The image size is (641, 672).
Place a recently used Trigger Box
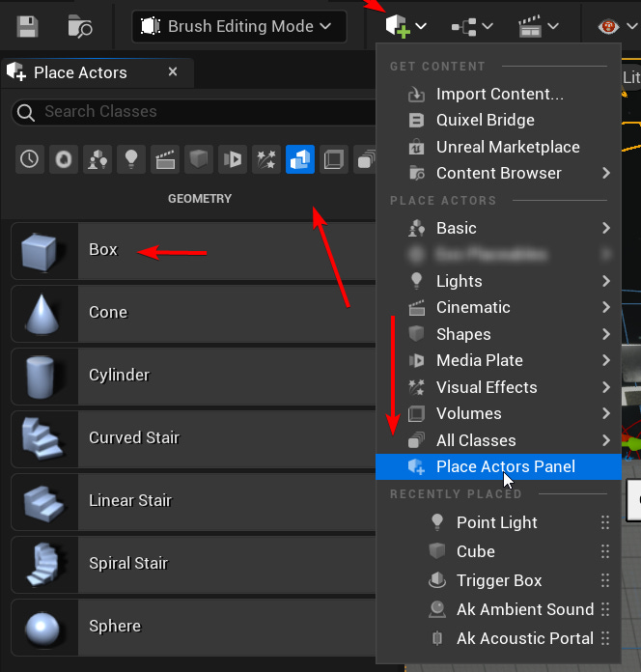point(498,580)
